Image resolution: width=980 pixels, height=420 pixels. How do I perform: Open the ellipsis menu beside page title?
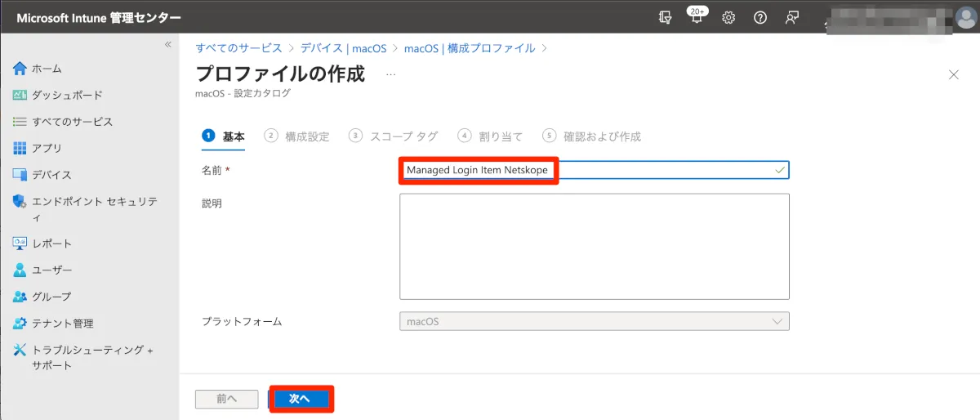pyautogui.click(x=390, y=74)
